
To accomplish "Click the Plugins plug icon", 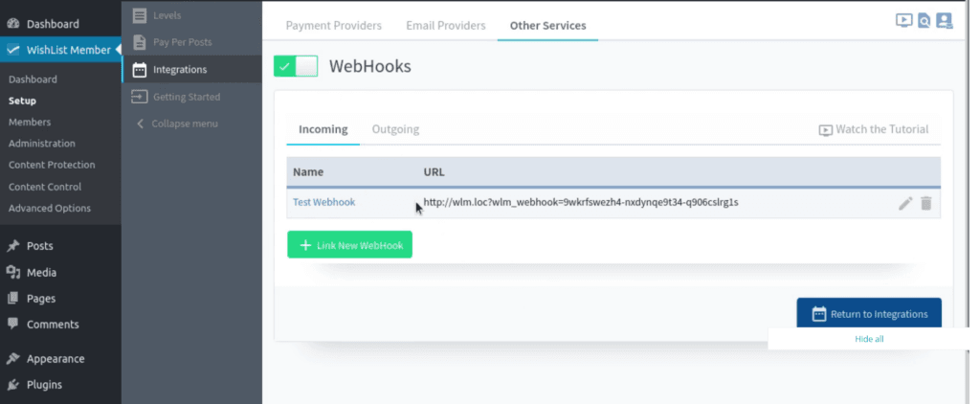I will pos(13,385).
